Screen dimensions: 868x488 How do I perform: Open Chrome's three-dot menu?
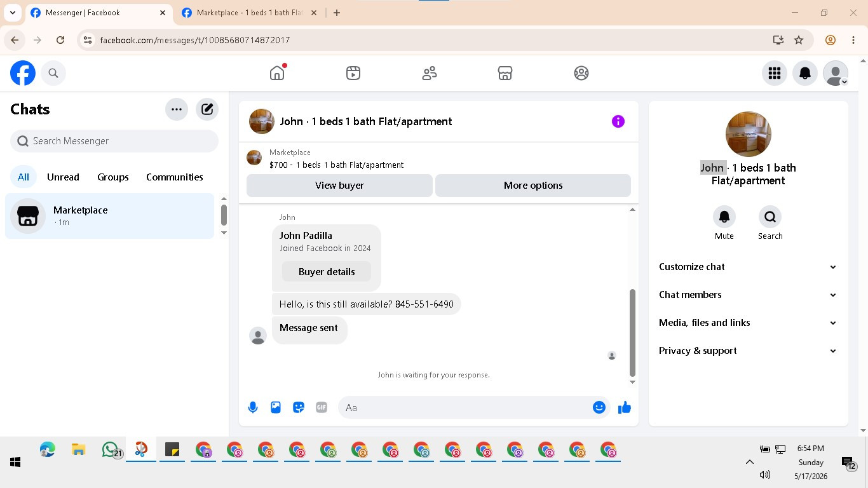(x=853, y=40)
